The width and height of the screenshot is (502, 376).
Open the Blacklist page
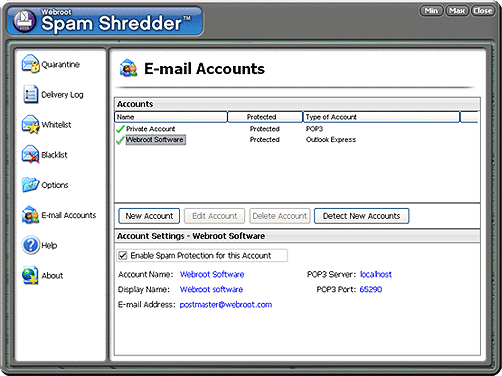[x=54, y=155]
